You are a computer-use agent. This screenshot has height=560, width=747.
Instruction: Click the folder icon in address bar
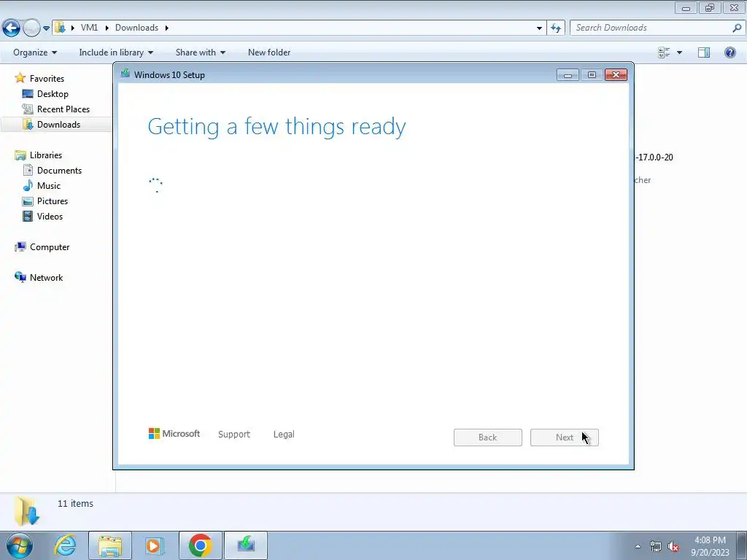[x=60, y=28]
